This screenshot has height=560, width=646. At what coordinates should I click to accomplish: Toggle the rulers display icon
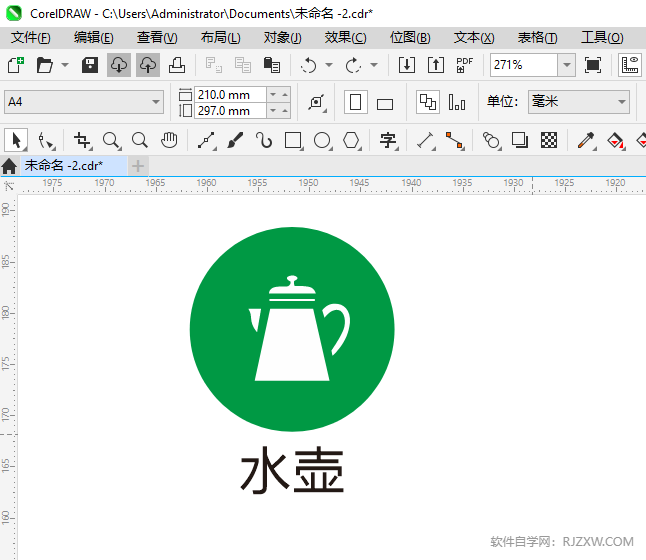630,65
